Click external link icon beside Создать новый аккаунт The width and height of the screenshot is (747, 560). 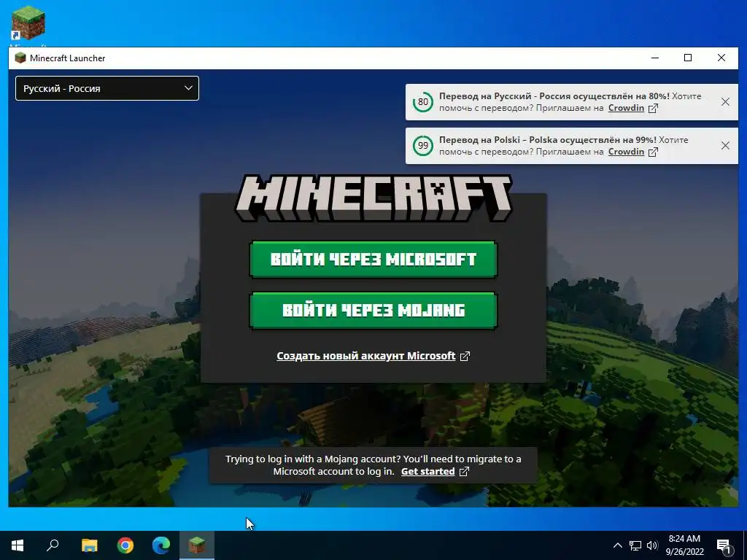[465, 356]
